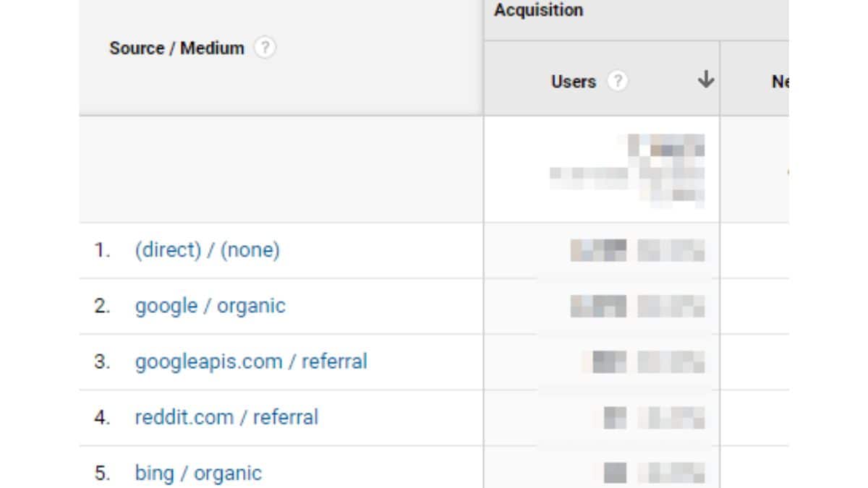Click the sort arrow in Users column

(x=706, y=80)
